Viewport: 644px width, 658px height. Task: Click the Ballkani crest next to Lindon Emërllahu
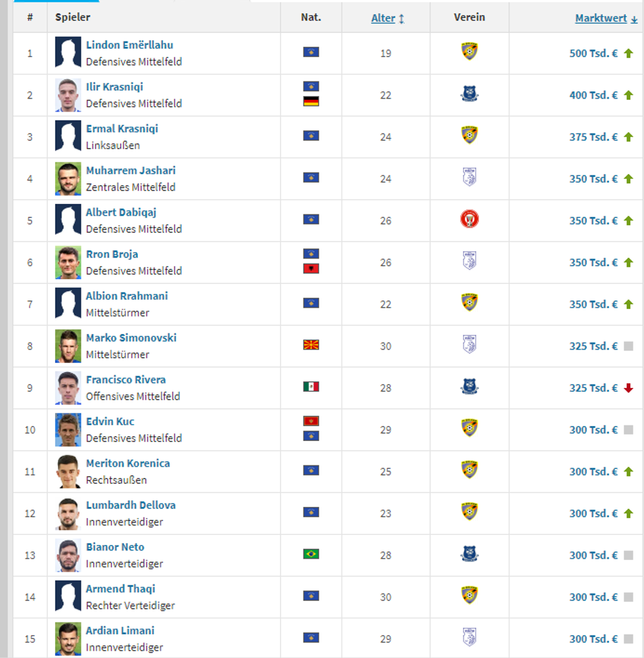(469, 53)
